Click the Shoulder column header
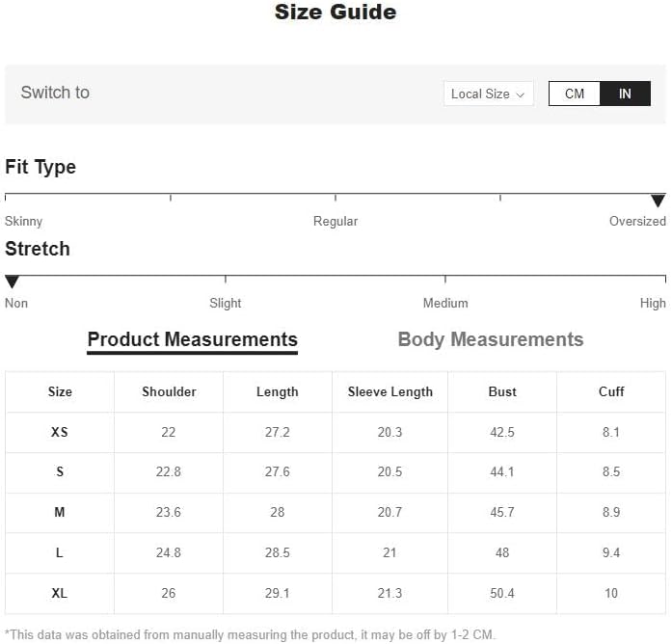Image resolution: width=672 pixels, height=644 pixels. point(169,391)
